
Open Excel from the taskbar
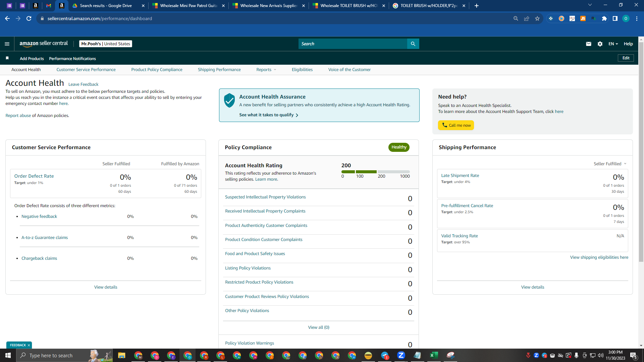coord(434,355)
